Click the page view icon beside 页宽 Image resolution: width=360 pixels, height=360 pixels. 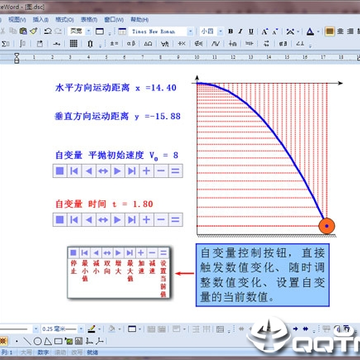99,31
